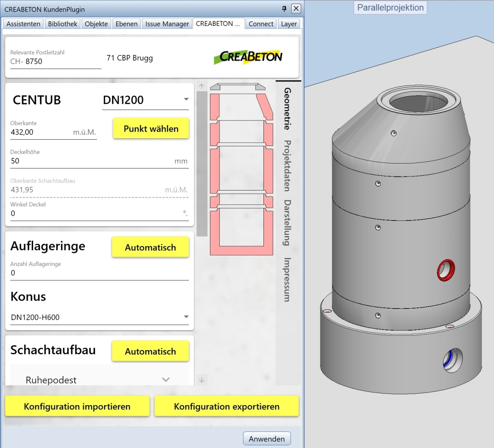
Task: Edit the Deckelhöhe field
Action: tap(99, 161)
